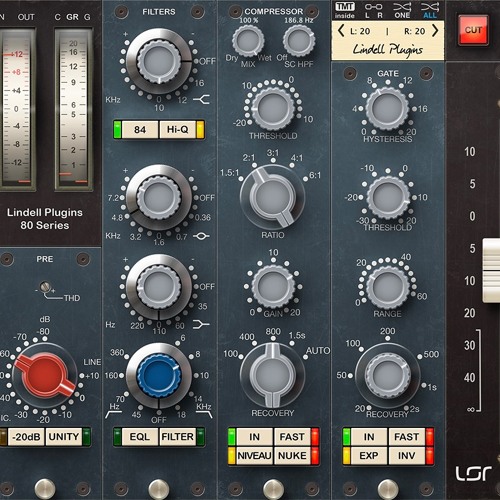Toggle the red CUT button
This screenshot has width=500, height=500.
(473, 30)
